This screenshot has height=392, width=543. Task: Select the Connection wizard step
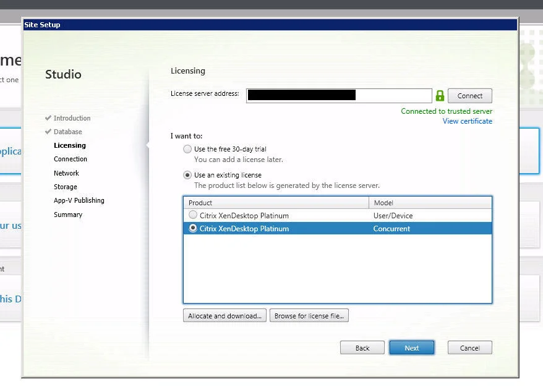click(71, 159)
